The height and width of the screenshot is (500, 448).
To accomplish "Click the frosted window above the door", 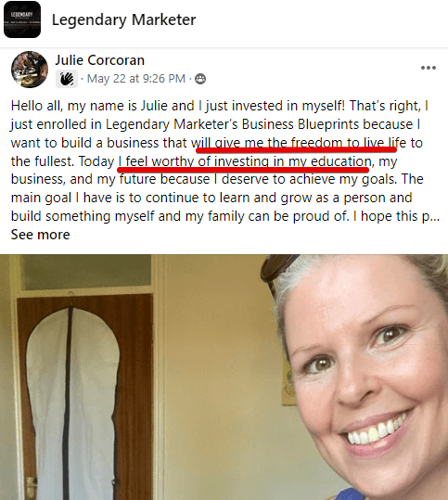I will click(x=86, y=272).
